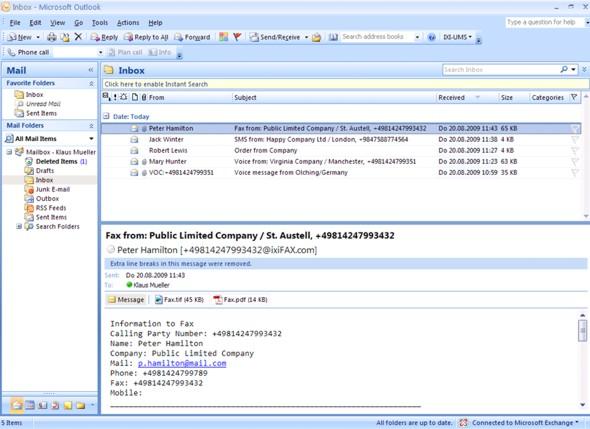Image resolution: width=590 pixels, height=429 pixels.
Task: Open the View menu
Action: 58,23
